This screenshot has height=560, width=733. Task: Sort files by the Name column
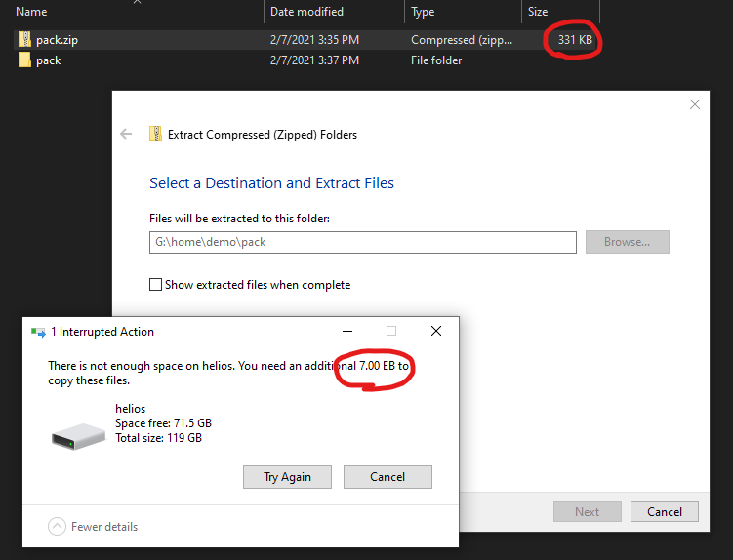click(31, 12)
